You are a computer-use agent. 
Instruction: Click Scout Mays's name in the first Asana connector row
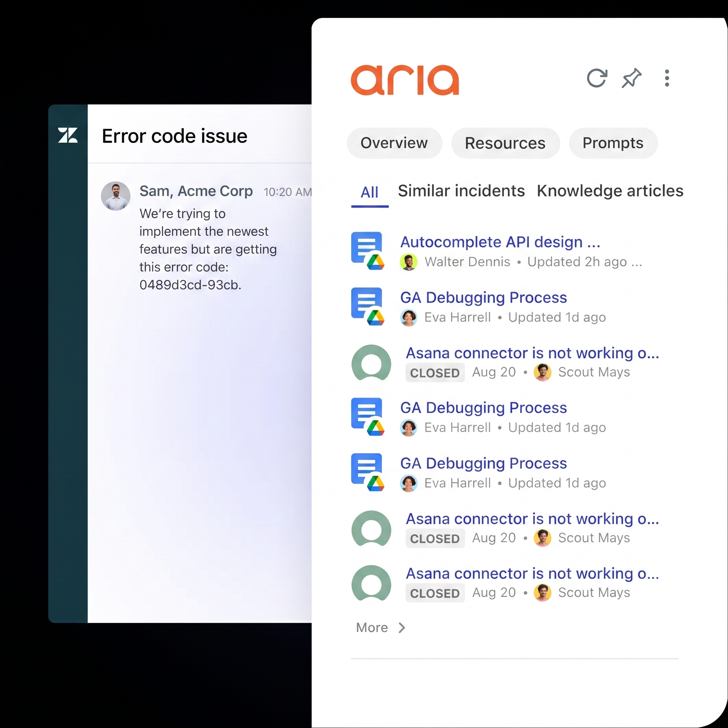[594, 372]
